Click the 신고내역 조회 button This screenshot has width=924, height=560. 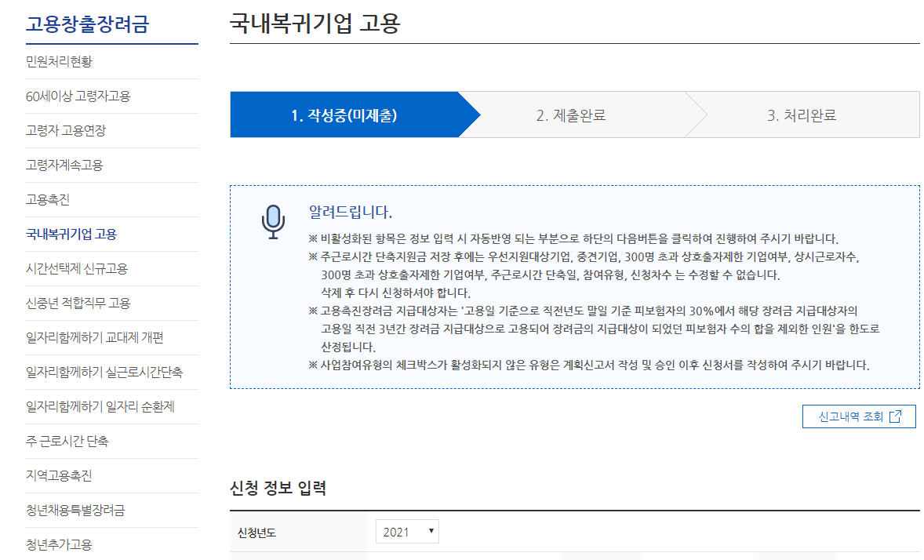pyautogui.click(x=859, y=416)
